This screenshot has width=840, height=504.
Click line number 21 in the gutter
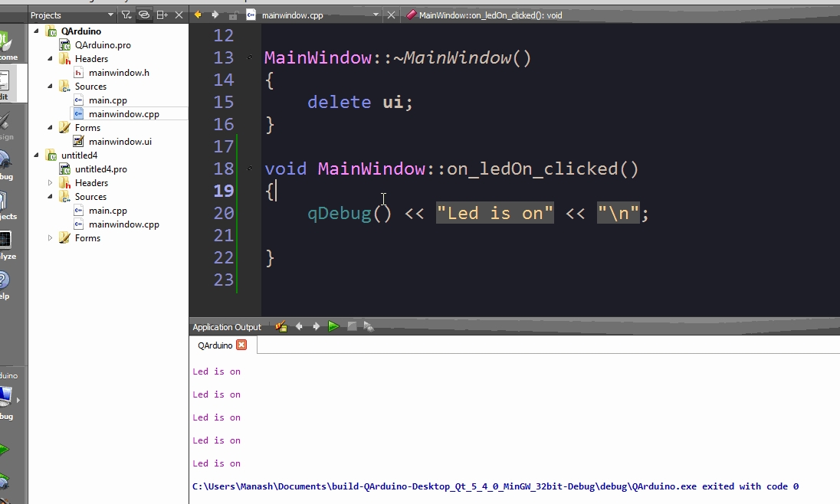224,236
